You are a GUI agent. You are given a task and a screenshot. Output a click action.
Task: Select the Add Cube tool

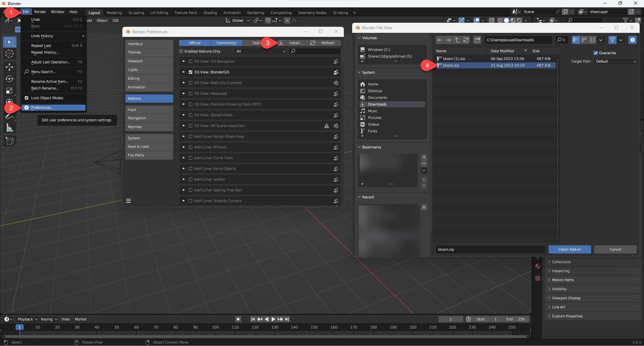[x=9, y=141]
